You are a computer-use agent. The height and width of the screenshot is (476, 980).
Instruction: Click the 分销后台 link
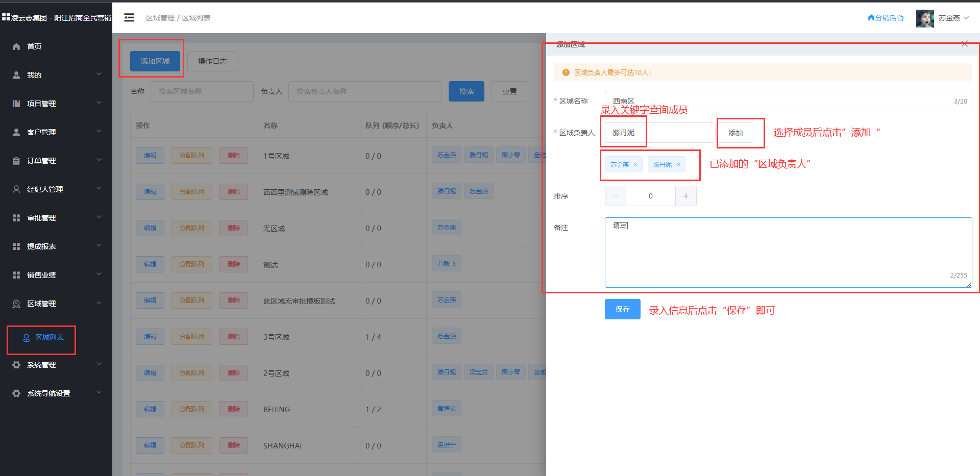click(886, 18)
